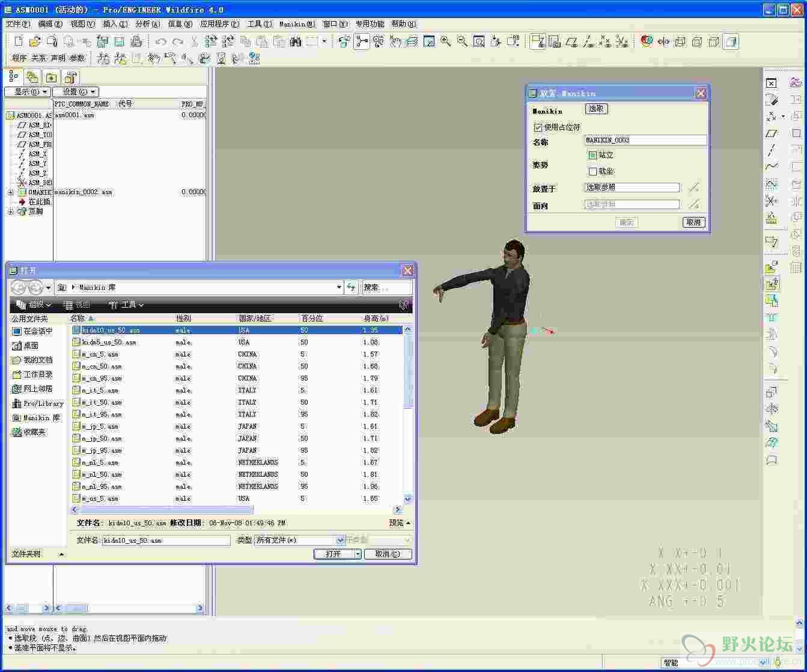Open the 显示 dropdown in model tree
Viewport: 807px width, 672px height.
coord(27,92)
